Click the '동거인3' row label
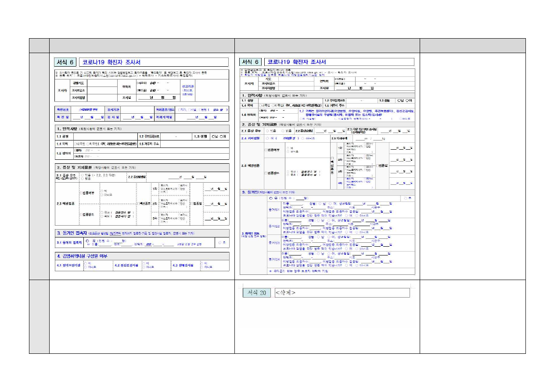554x392 pixels. tap(274, 243)
